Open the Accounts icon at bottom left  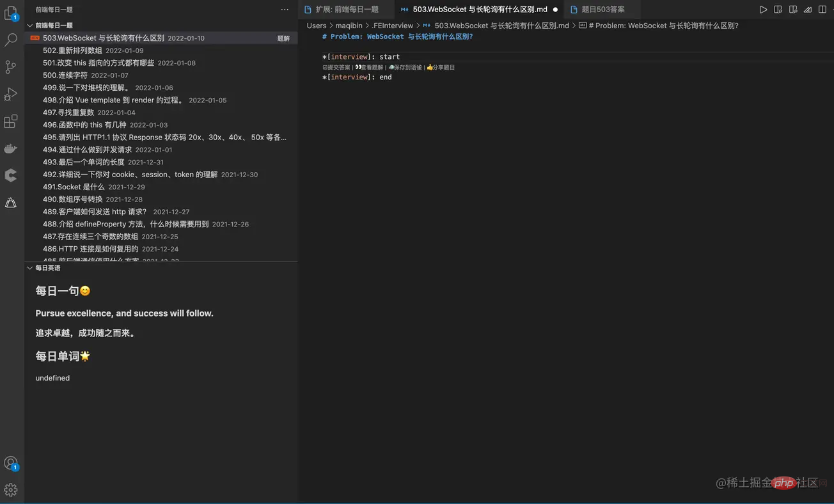10,462
